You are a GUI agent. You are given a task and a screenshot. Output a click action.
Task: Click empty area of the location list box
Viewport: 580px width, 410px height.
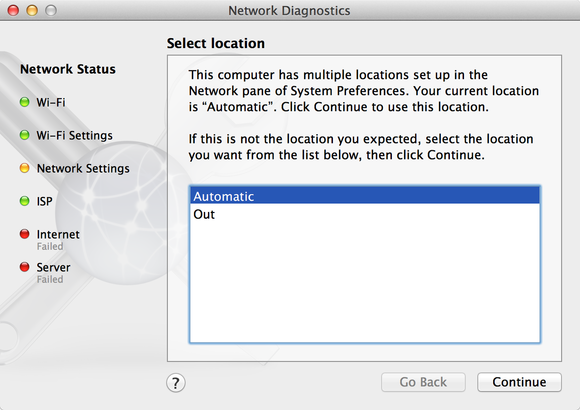365,281
